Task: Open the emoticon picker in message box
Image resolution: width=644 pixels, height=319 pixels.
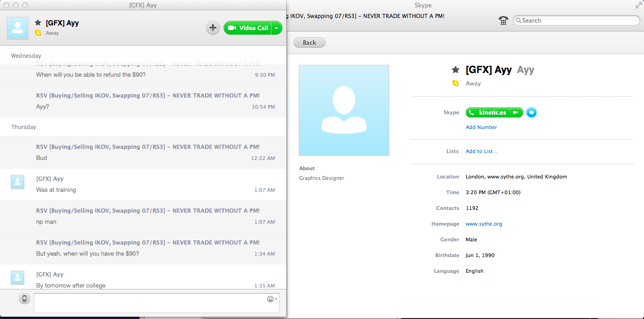Action: tap(272, 299)
